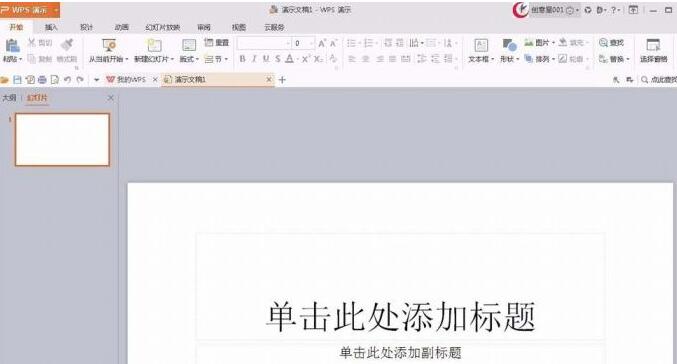The height and width of the screenshot is (364, 677).
Task: Click the Save icon in quick access bar
Action: 17,79
